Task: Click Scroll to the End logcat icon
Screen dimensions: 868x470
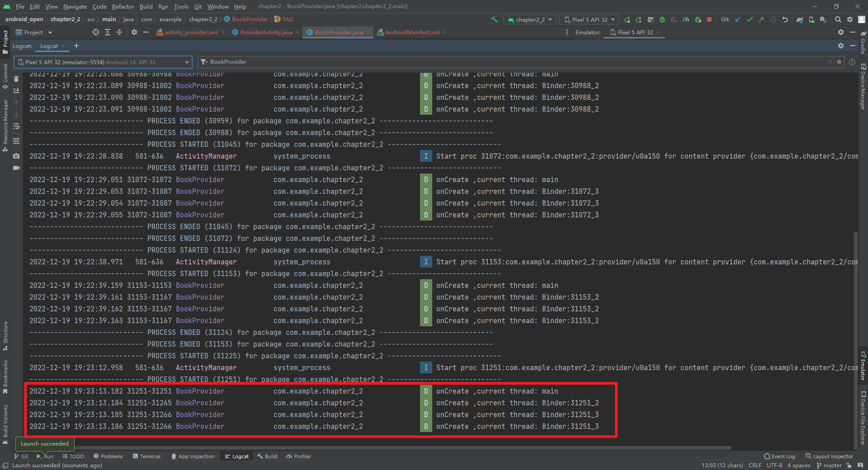Action: point(16,90)
